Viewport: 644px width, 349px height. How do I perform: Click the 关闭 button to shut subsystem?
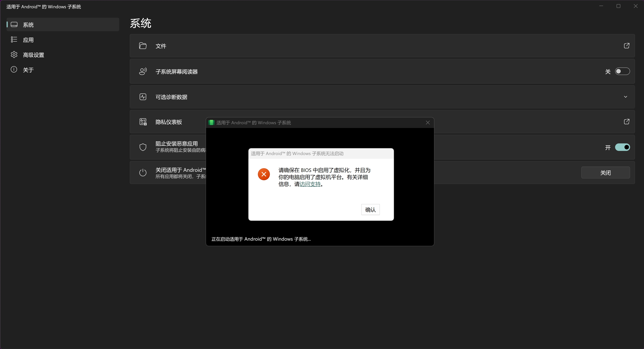(x=605, y=173)
